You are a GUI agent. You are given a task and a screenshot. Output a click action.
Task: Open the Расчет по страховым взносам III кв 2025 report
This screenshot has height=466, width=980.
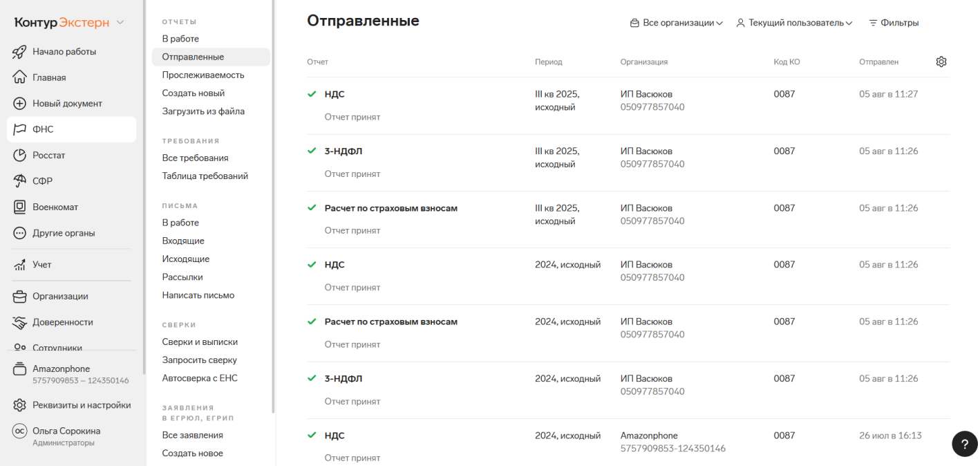point(391,208)
